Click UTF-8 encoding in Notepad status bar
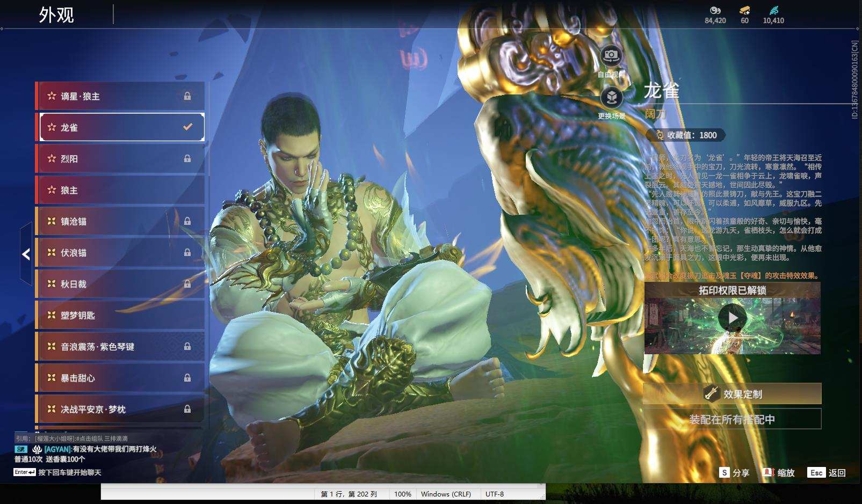Viewport: 862px width, 504px height. [x=495, y=494]
